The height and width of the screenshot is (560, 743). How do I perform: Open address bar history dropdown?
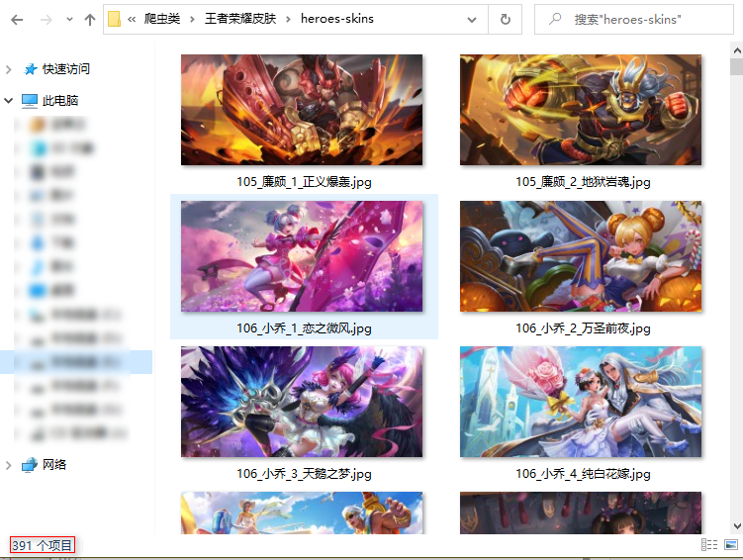[x=472, y=20]
